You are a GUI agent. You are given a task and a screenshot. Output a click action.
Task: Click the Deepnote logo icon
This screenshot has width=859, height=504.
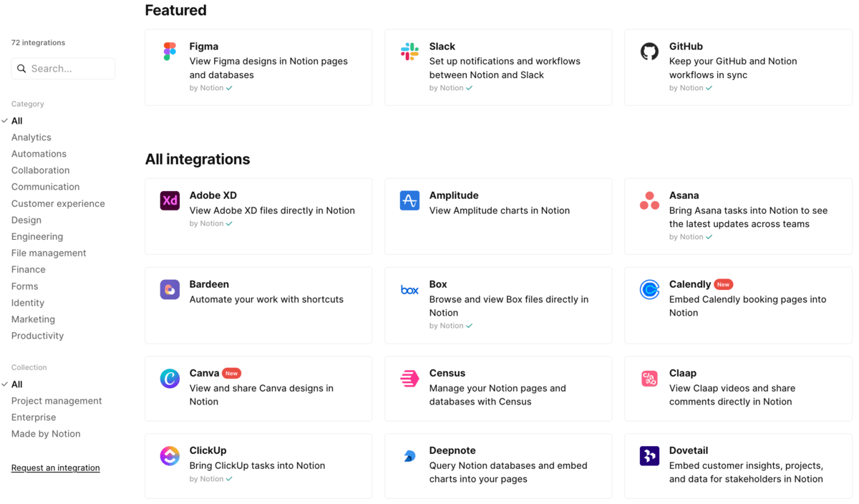click(409, 455)
